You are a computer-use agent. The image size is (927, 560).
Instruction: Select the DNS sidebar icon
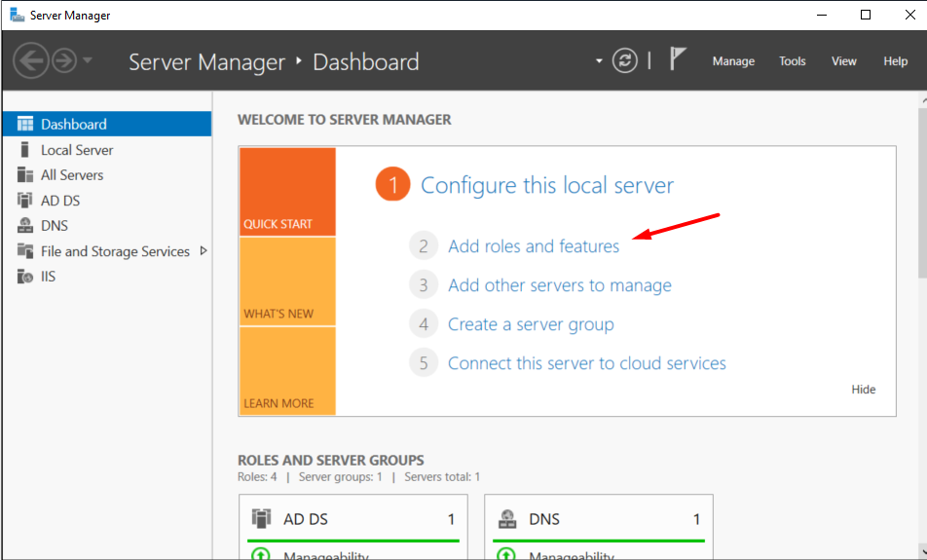(x=24, y=226)
